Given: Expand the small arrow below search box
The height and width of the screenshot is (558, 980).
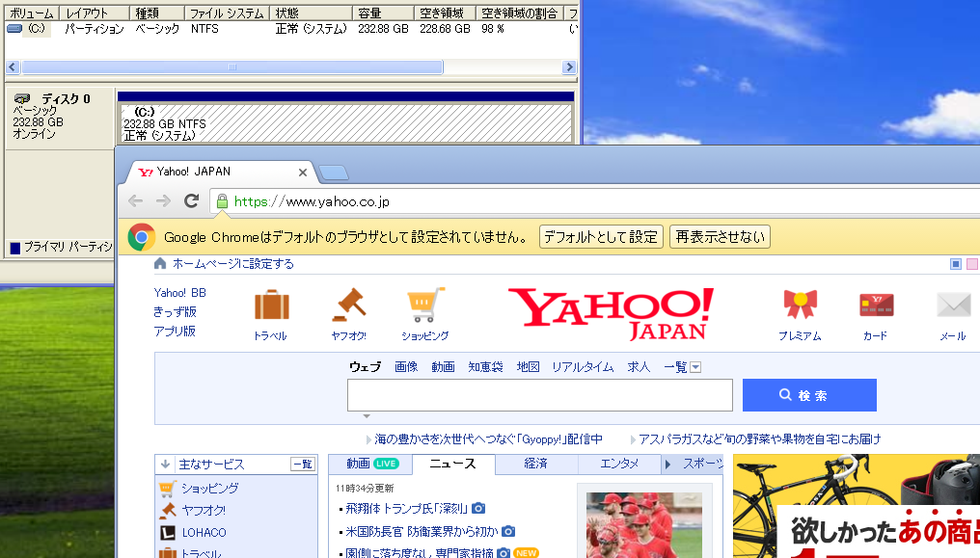Looking at the screenshot, I should point(367,415).
